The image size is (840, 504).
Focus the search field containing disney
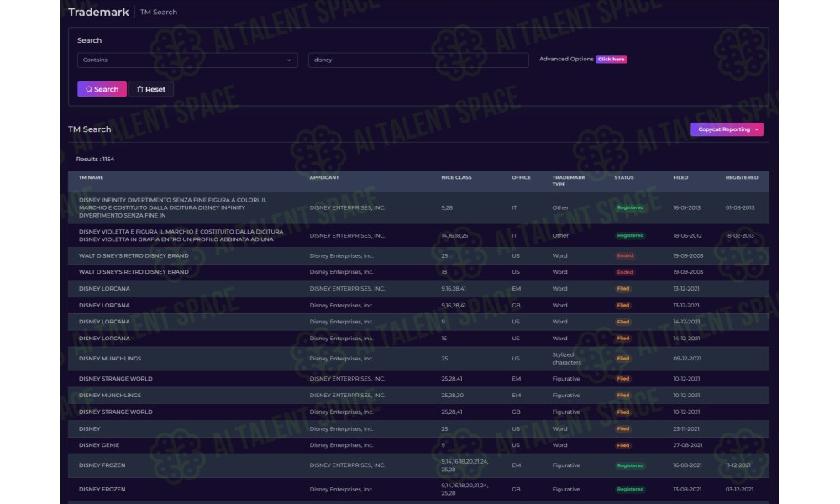[418, 60]
